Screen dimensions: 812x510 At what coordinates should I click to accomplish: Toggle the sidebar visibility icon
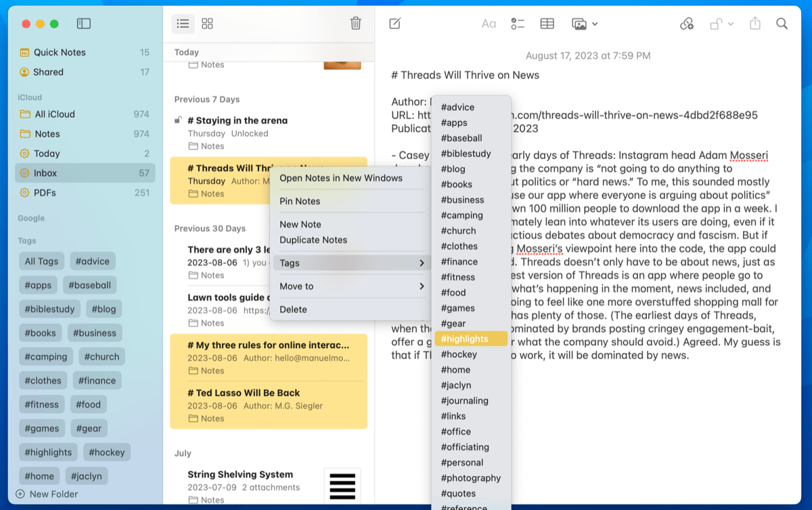(x=84, y=24)
